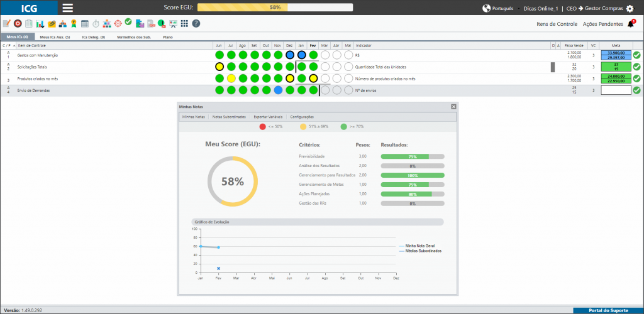Open Portal do Suporte
This screenshot has height=314, width=644.
[608, 311]
